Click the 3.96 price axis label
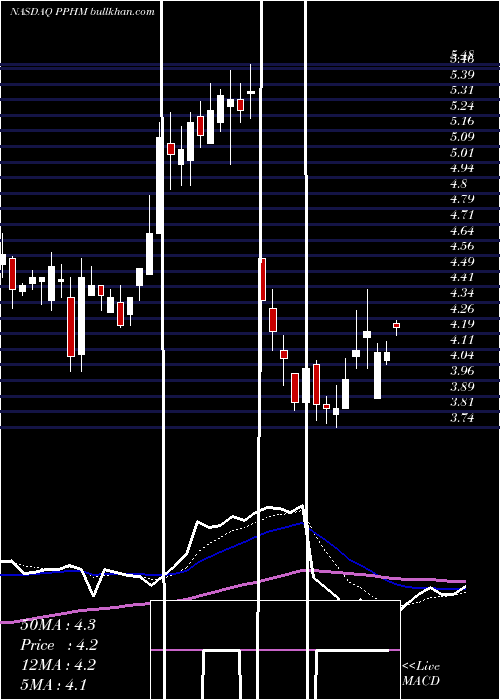The height and width of the screenshot is (700, 500). pyautogui.click(x=462, y=371)
